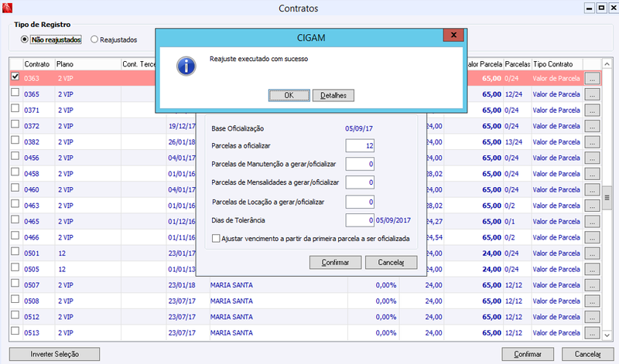Open ellipsis button for contract 0501
The image size is (619, 364).
592,253
